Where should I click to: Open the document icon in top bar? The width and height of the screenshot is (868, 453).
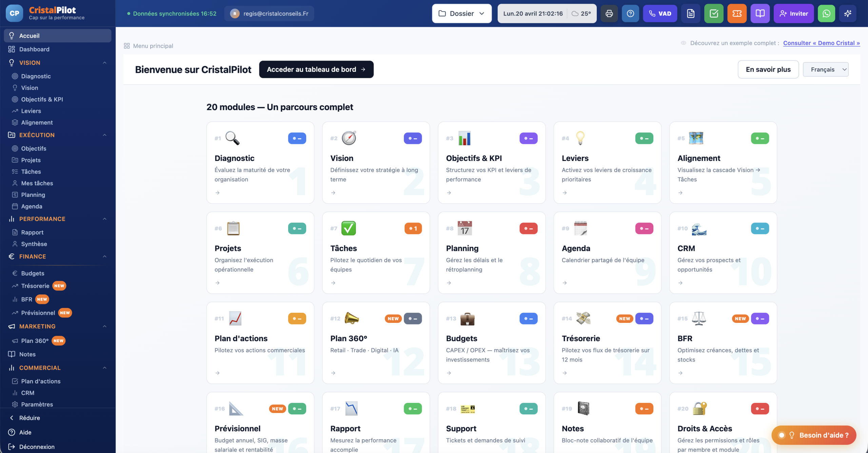tap(691, 14)
